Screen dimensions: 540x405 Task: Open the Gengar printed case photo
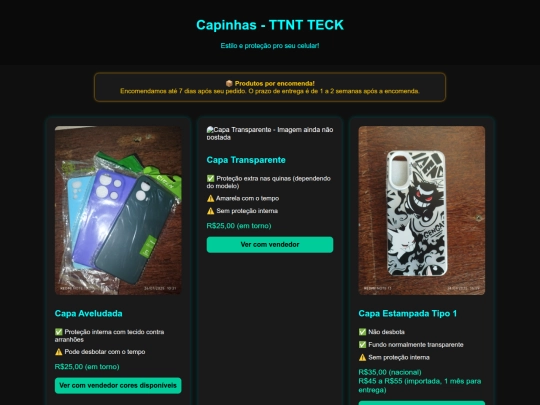(x=422, y=210)
